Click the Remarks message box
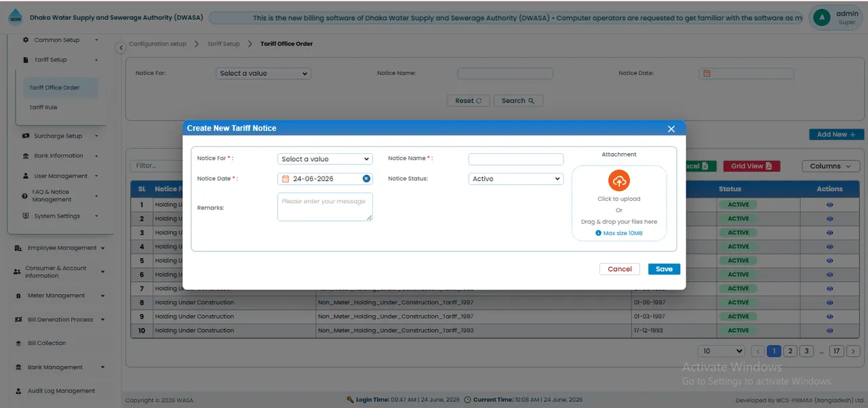Image resolution: width=868 pixels, height=408 pixels. coord(325,207)
